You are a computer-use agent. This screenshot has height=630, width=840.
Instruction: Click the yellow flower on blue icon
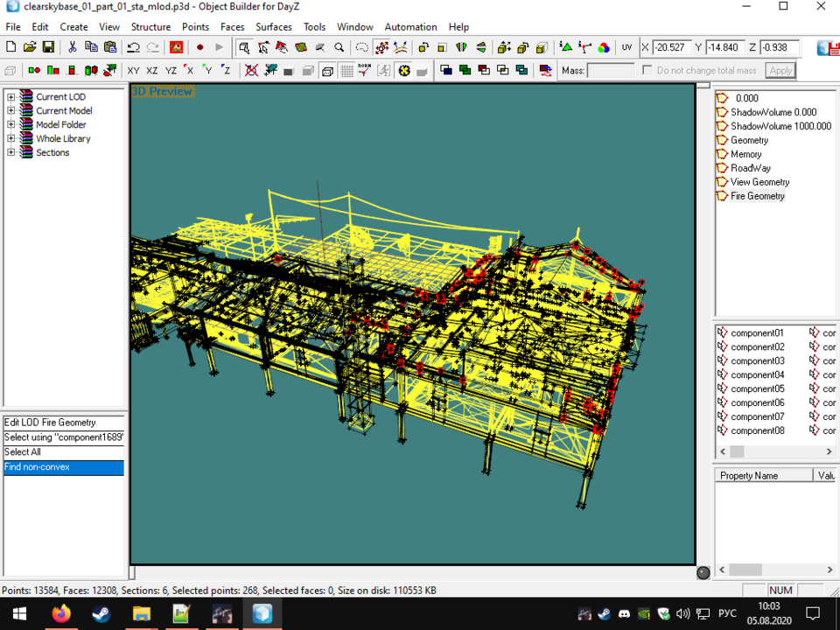pyautogui.click(x=404, y=70)
